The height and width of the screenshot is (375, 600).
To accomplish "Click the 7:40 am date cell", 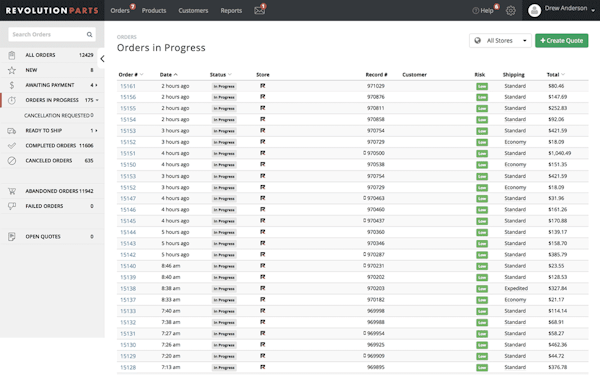I will pyautogui.click(x=171, y=311).
